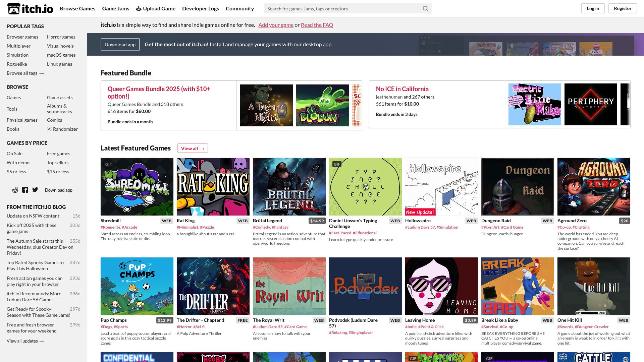Open the Pup Champs thumbnail
Viewport: 644px width, 362px height.
point(137,286)
